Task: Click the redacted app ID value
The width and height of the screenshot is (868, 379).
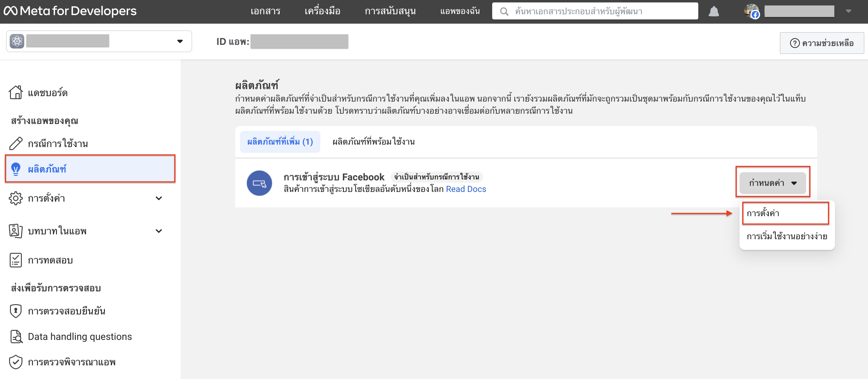Action: pyautogui.click(x=299, y=41)
